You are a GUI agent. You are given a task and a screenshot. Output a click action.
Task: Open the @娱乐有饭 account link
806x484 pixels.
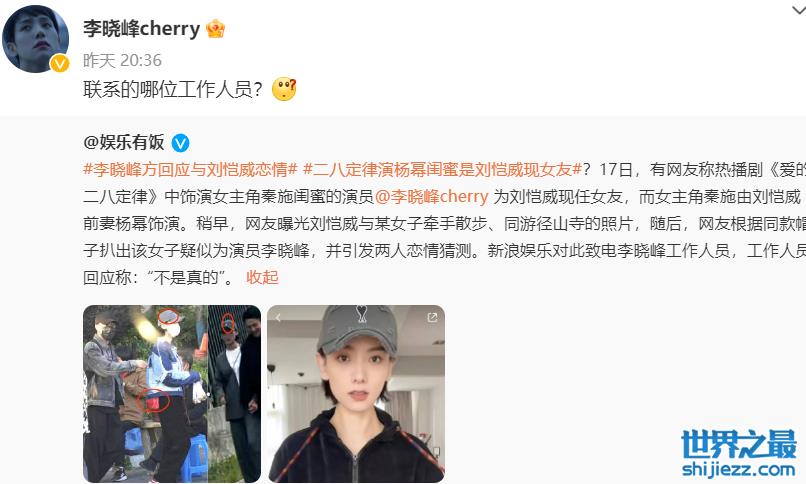(x=124, y=142)
